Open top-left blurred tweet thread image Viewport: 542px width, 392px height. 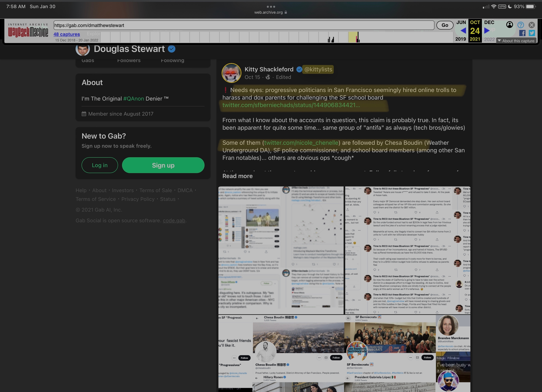click(281, 250)
